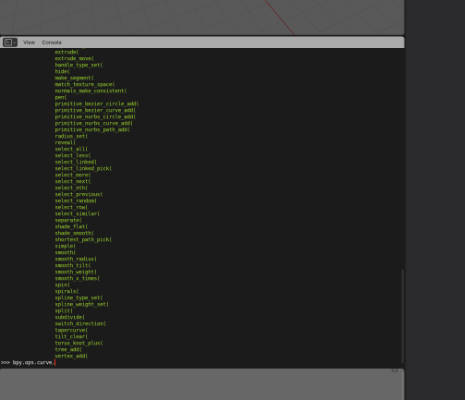Viewport: 465px width, 400px height.
Task: Click the 'select_row(' completion line
Action: (x=71, y=207)
